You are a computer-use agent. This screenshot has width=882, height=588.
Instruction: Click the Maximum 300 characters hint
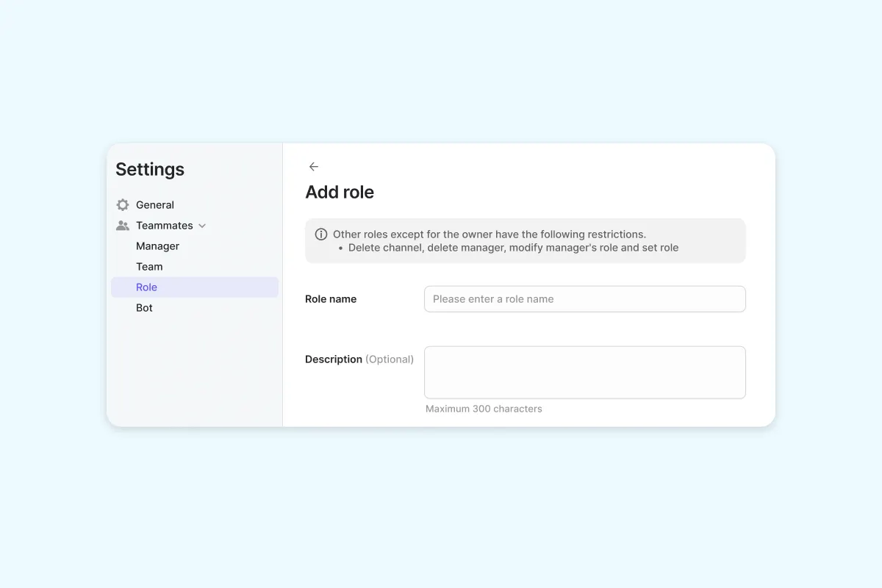484,409
